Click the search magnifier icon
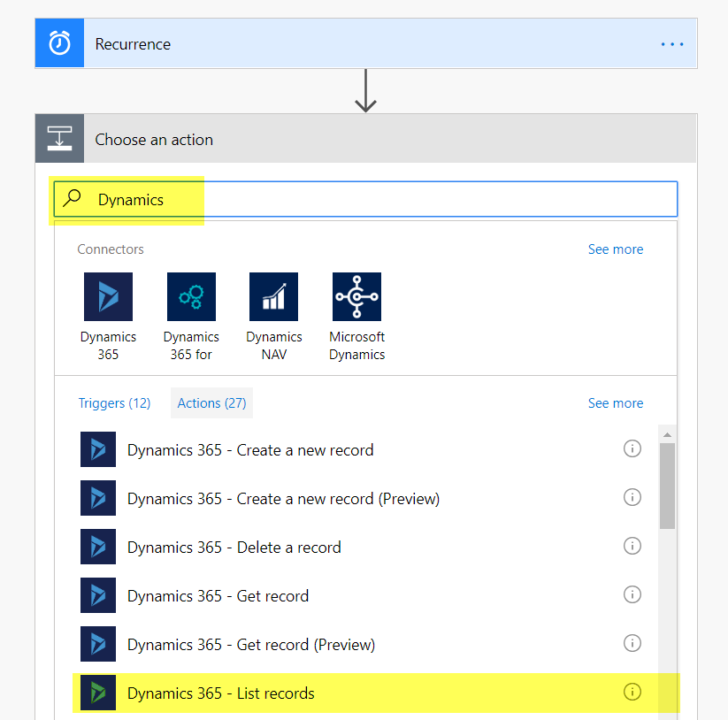This screenshot has height=720, width=728. (x=72, y=198)
